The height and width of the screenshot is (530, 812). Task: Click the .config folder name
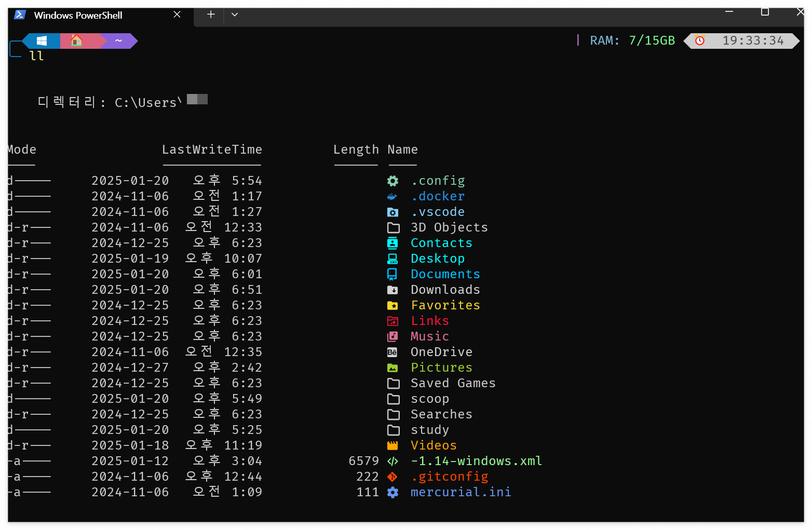(438, 181)
